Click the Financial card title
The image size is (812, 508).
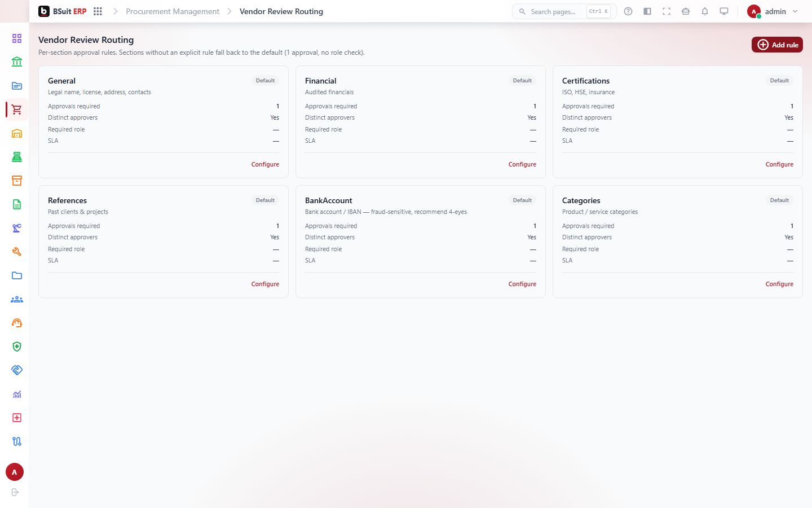[320, 81]
